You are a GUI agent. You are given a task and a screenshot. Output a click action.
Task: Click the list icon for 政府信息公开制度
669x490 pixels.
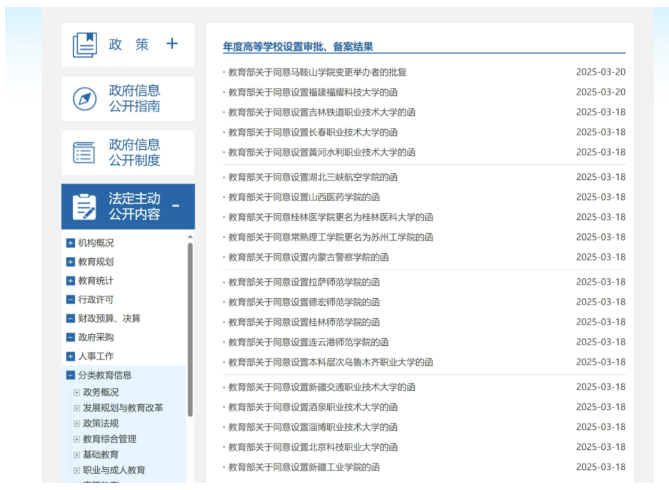click(85, 152)
